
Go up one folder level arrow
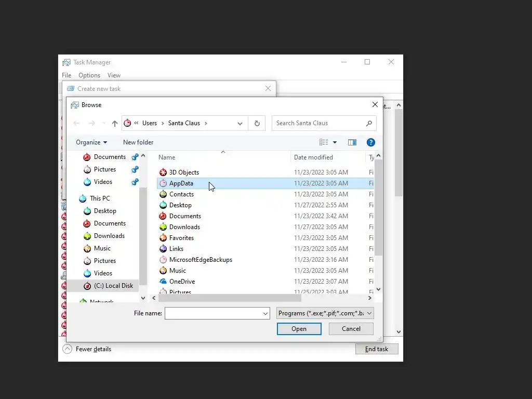[x=115, y=124]
